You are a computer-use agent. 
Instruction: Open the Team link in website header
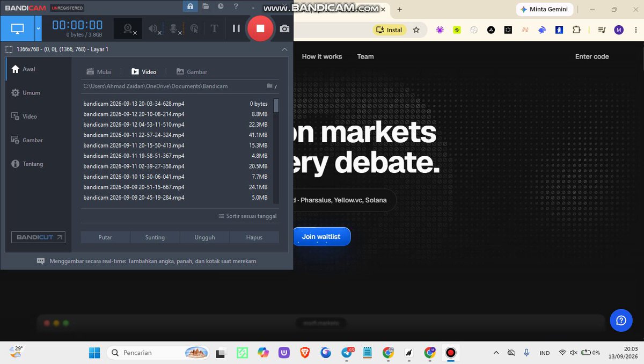click(x=365, y=56)
